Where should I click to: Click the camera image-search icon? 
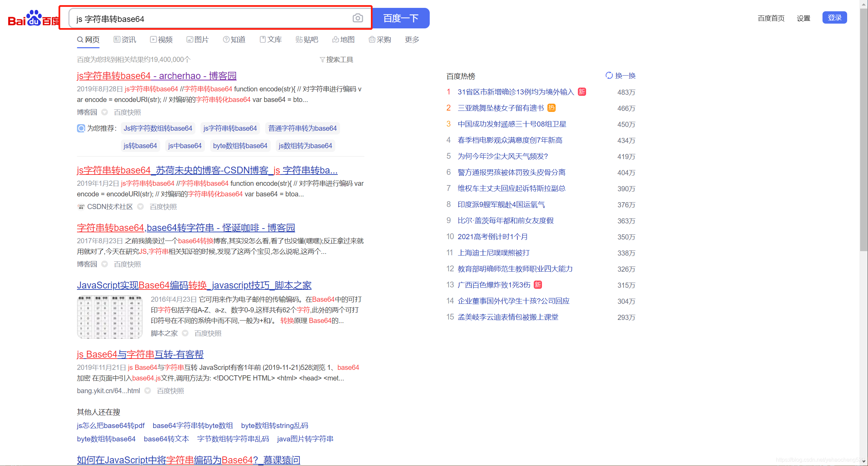[x=358, y=18]
